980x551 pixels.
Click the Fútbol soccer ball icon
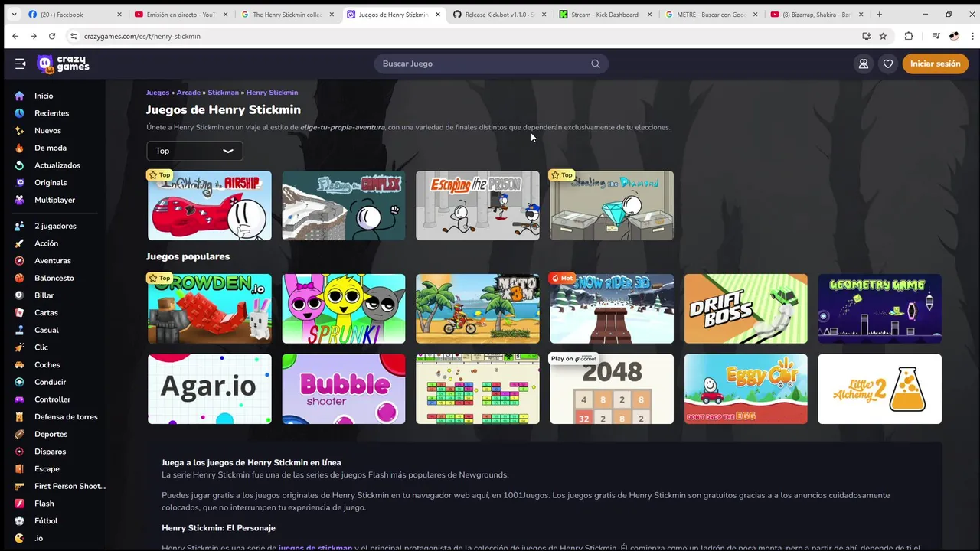click(x=19, y=521)
